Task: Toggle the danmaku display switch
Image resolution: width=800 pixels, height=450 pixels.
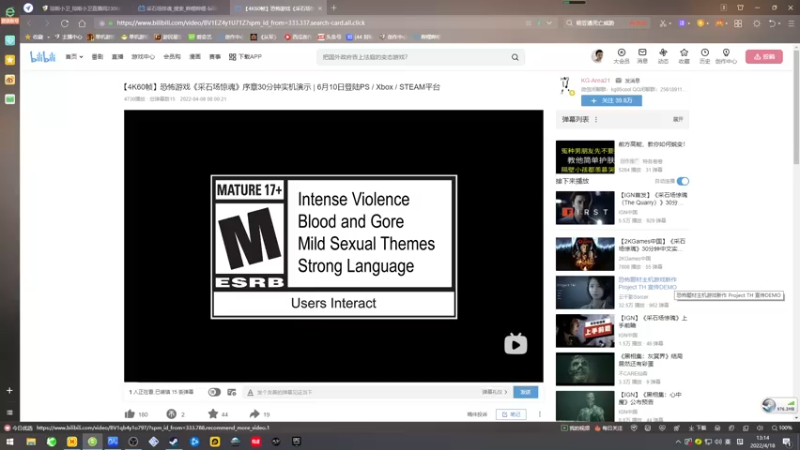Action: [x=214, y=392]
